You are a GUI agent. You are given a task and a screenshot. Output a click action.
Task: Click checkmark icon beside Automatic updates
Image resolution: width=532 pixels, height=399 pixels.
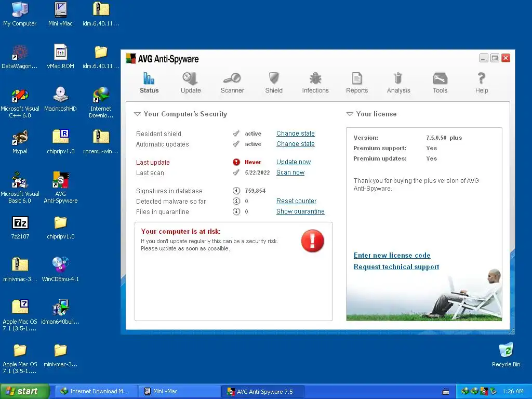point(236,144)
